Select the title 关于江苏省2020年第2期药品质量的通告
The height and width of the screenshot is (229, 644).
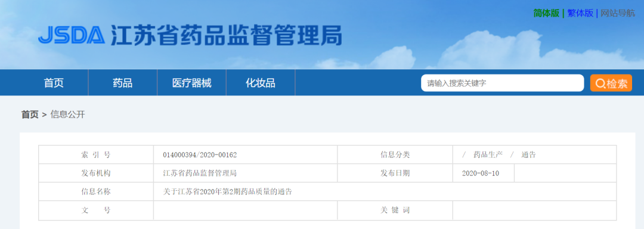click(228, 191)
